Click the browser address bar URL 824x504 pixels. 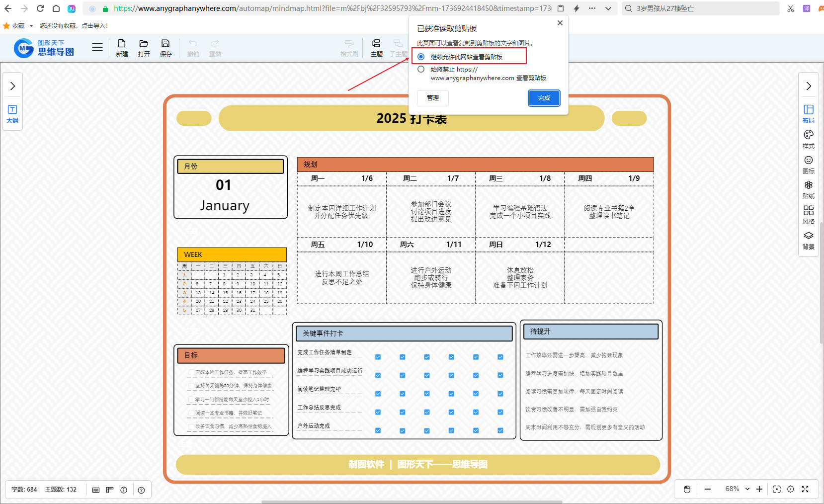click(328, 8)
